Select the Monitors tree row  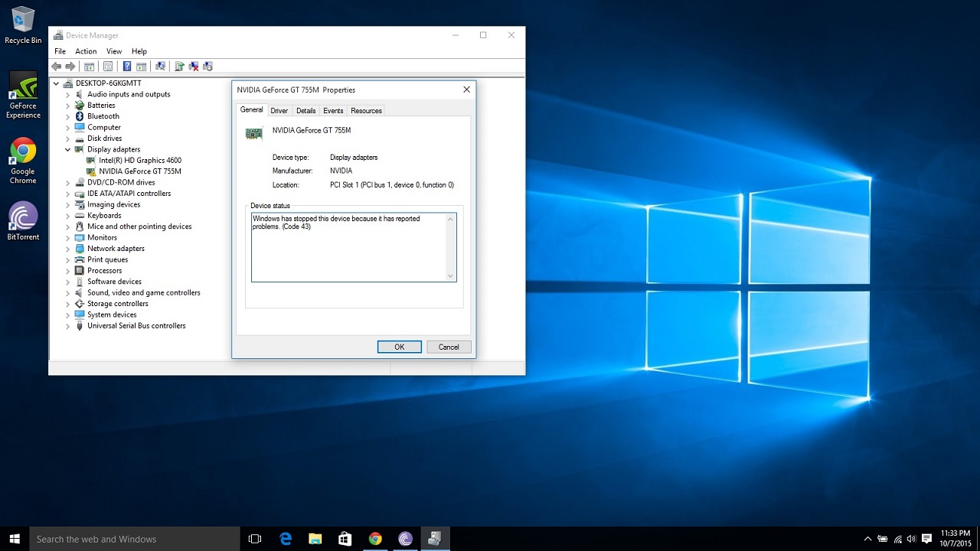pos(102,238)
